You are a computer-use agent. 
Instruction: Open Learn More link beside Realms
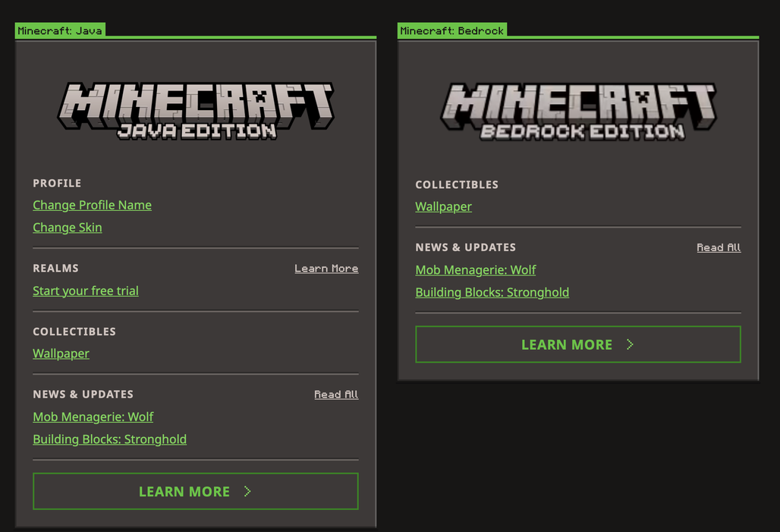[326, 268]
